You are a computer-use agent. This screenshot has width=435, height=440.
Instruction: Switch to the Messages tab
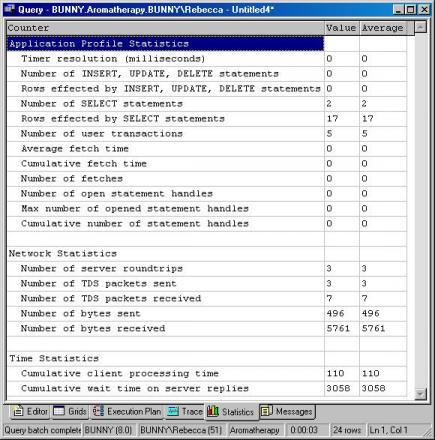point(287,412)
